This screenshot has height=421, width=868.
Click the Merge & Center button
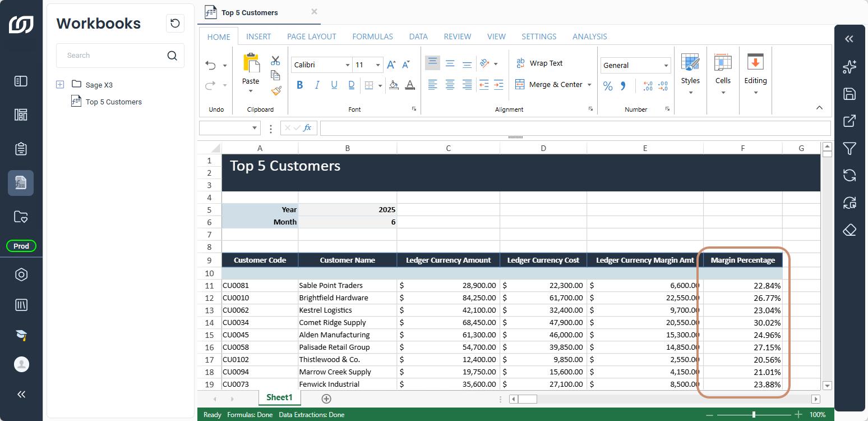pyautogui.click(x=549, y=85)
